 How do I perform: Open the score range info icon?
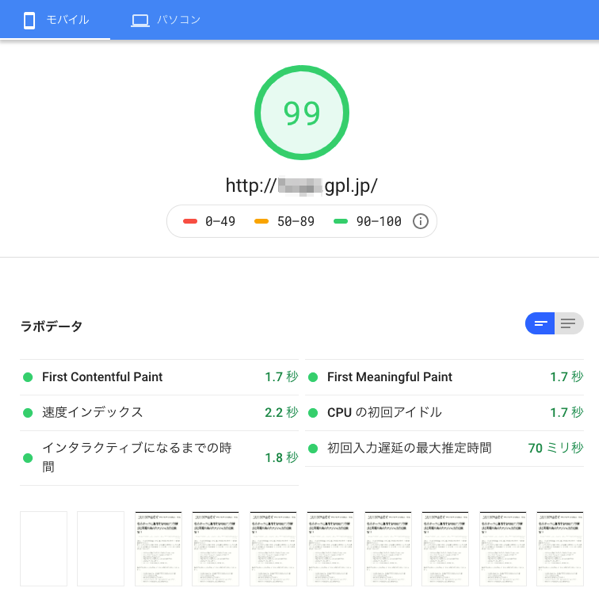[x=420, y=221]
